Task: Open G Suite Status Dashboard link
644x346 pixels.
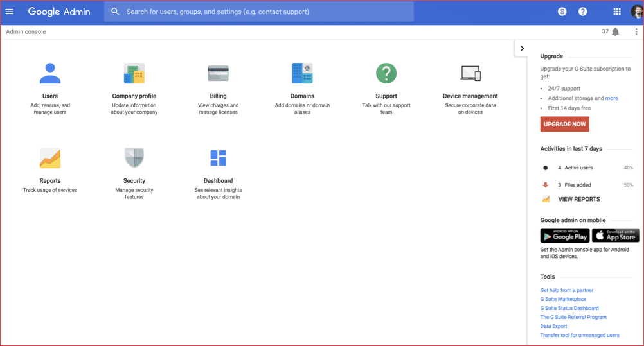Action: 569,308
